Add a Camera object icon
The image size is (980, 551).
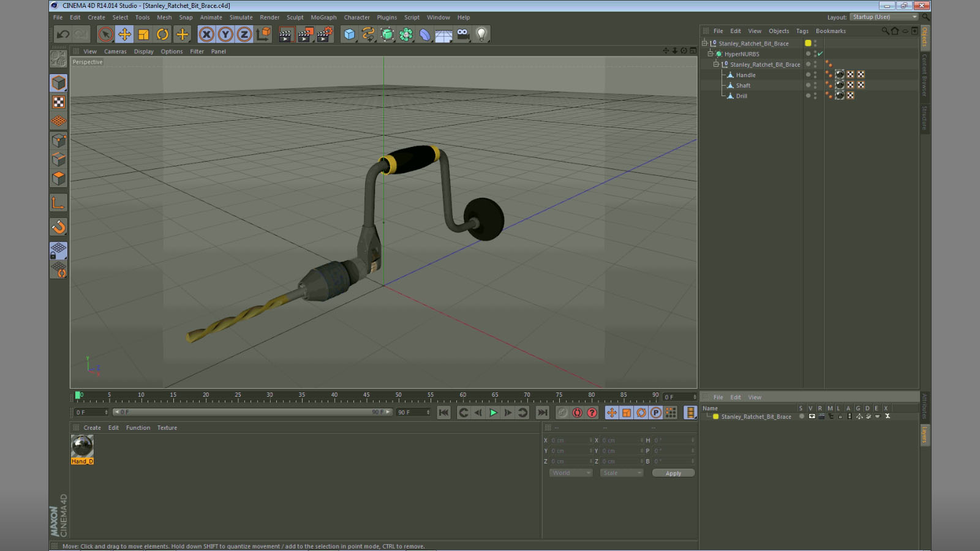pos(463,34)
